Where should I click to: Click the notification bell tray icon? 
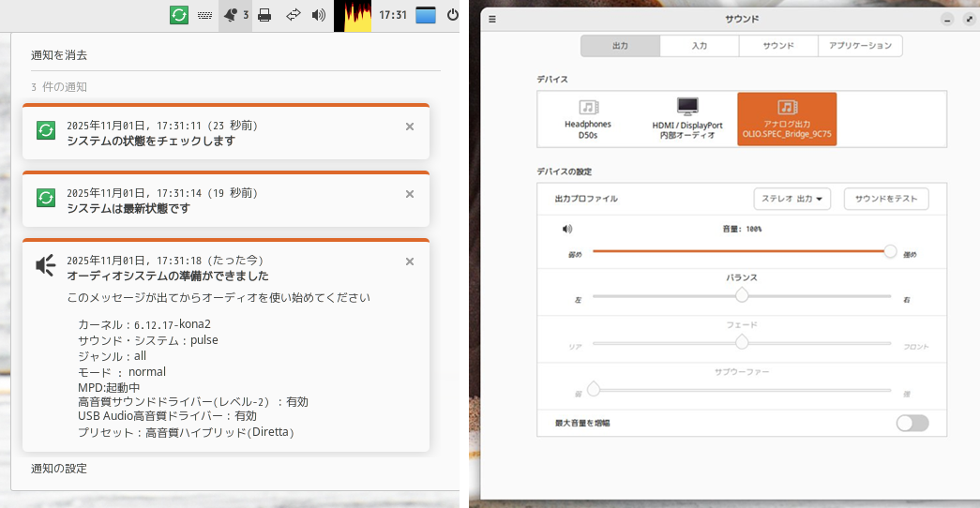pos(231,15)
